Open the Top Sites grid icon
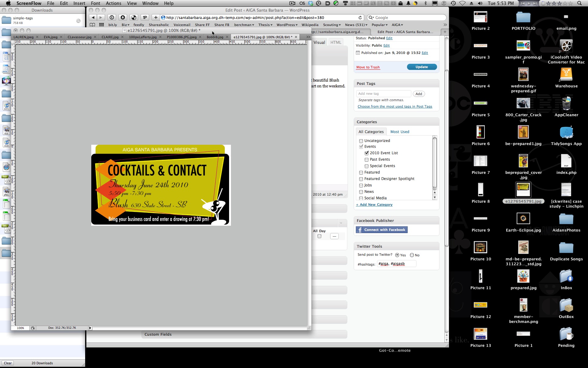This screenshot has height=368, width=588. coord(101,25)
